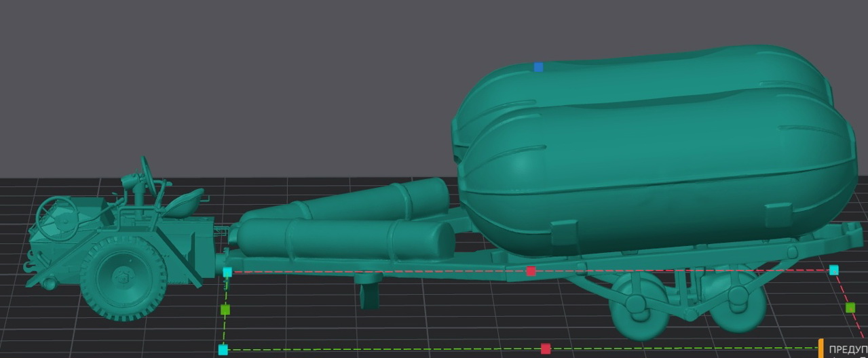The image size is (868, 358).
Task: Click the green midpoint handle on left edge
Action: tap(225, 310)
